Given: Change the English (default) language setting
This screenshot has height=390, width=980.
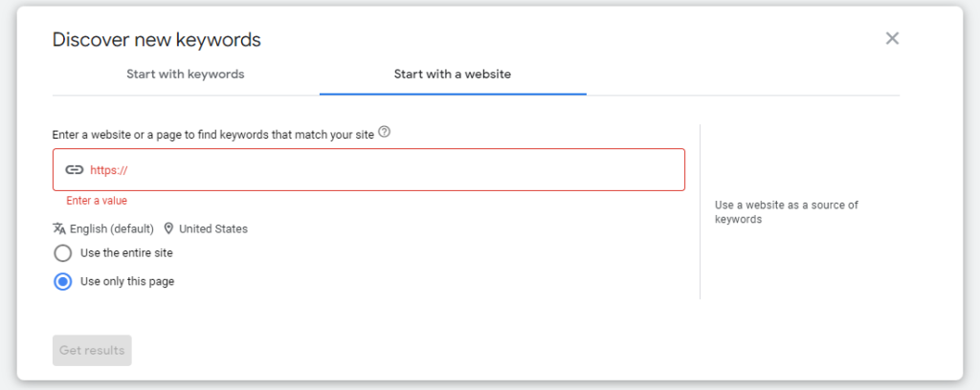Looking at the screenshot, I should (x=112, y=229).
